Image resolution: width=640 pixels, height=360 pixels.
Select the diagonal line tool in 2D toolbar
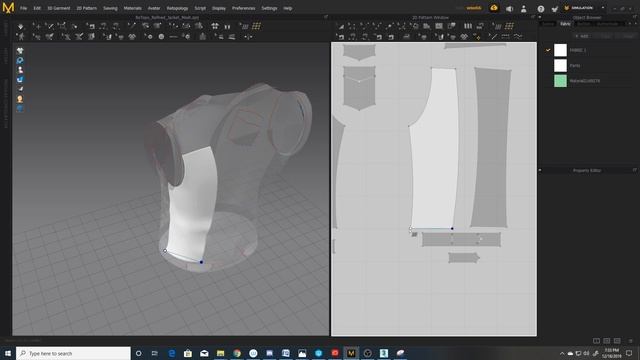click(x=493, y=37)
